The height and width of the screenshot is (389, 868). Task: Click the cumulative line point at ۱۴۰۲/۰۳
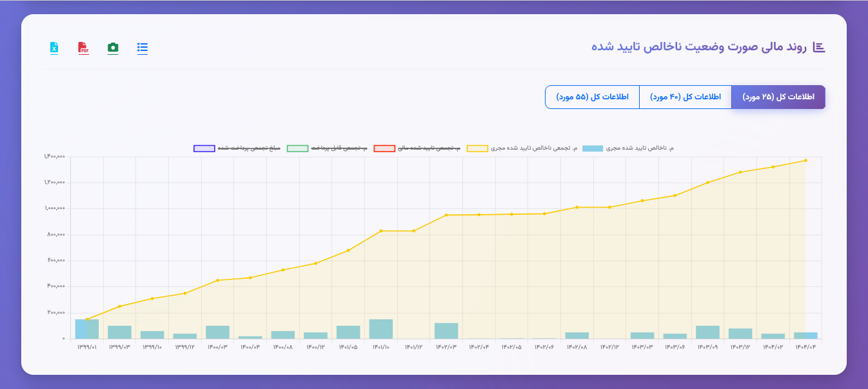click(x=446, y=215)
